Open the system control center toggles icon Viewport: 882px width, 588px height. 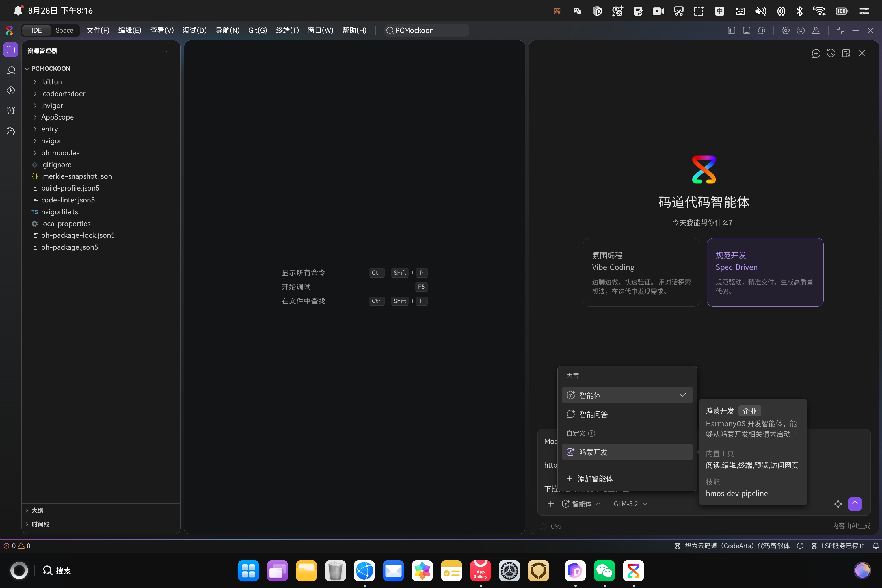coord(864,11)
